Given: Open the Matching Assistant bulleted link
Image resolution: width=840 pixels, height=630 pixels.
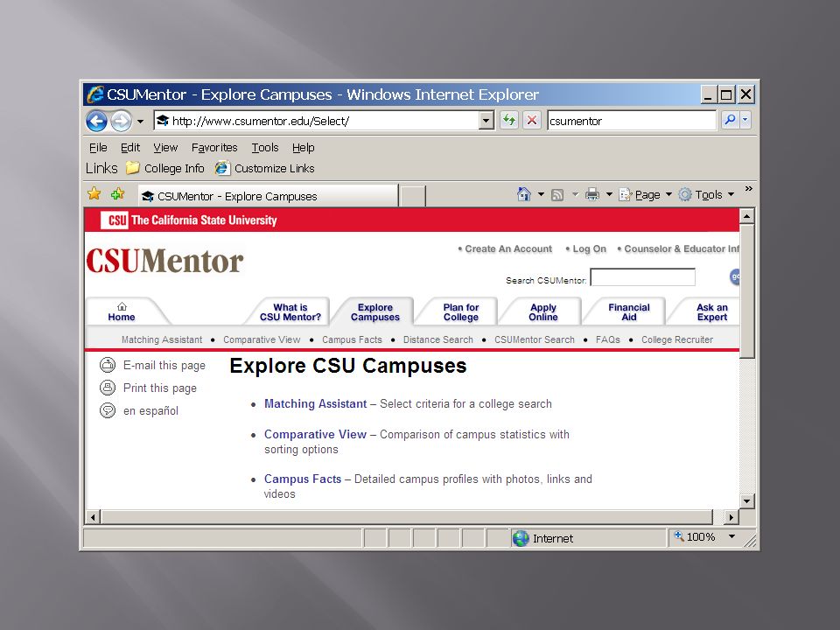Looking at the screenshot, I should tap(316, 404).
